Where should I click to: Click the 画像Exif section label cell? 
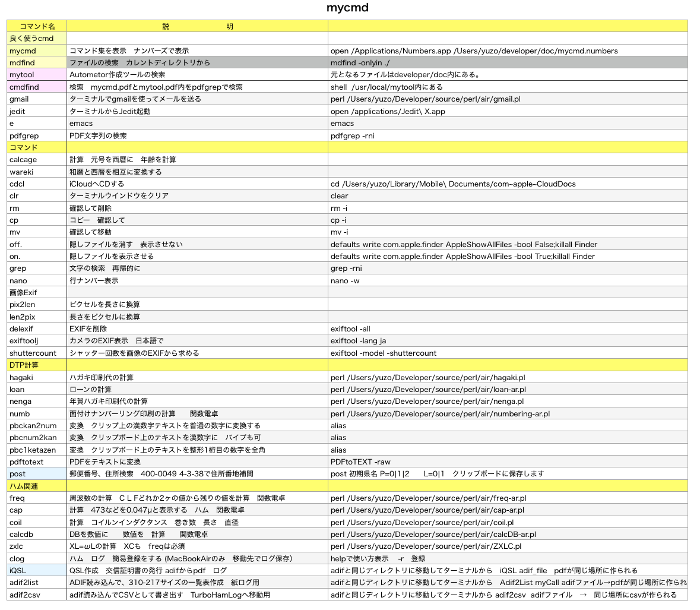pos(37,292)
